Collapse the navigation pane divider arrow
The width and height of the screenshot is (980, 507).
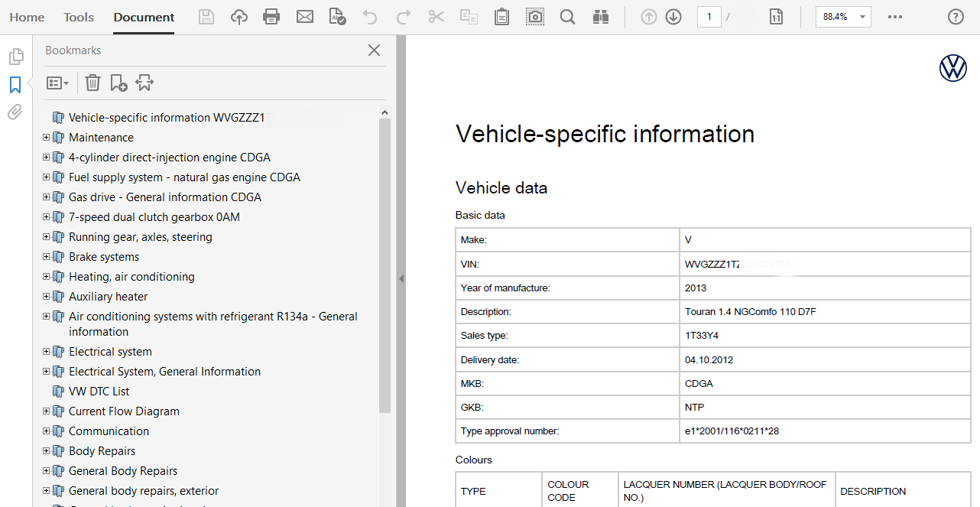tap(401, 279)
